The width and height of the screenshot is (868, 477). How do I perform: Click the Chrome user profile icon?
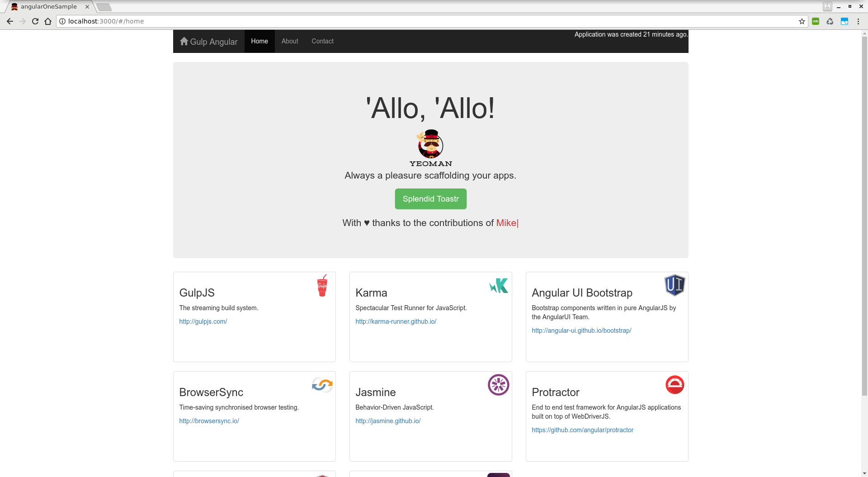pyautogui.click(x=827, y=6)
